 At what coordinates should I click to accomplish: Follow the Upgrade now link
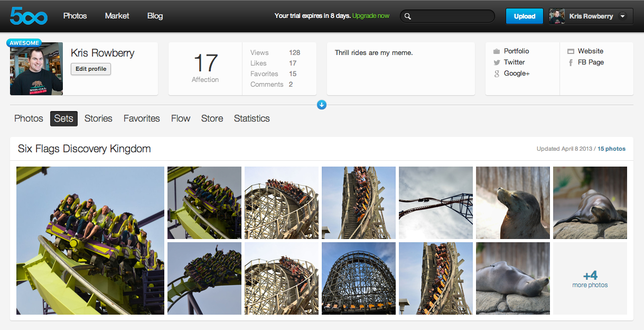[370, 16]
